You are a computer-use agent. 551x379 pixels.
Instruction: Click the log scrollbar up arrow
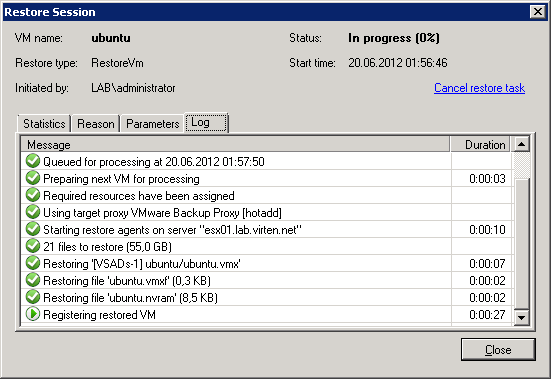(x=521, y=144)
